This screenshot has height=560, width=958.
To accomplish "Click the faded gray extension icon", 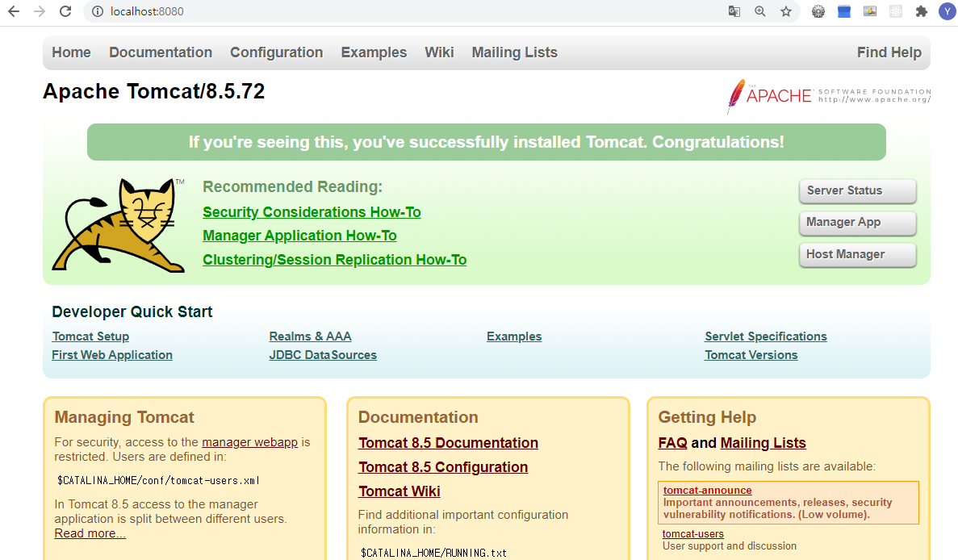I will [896, 11].
